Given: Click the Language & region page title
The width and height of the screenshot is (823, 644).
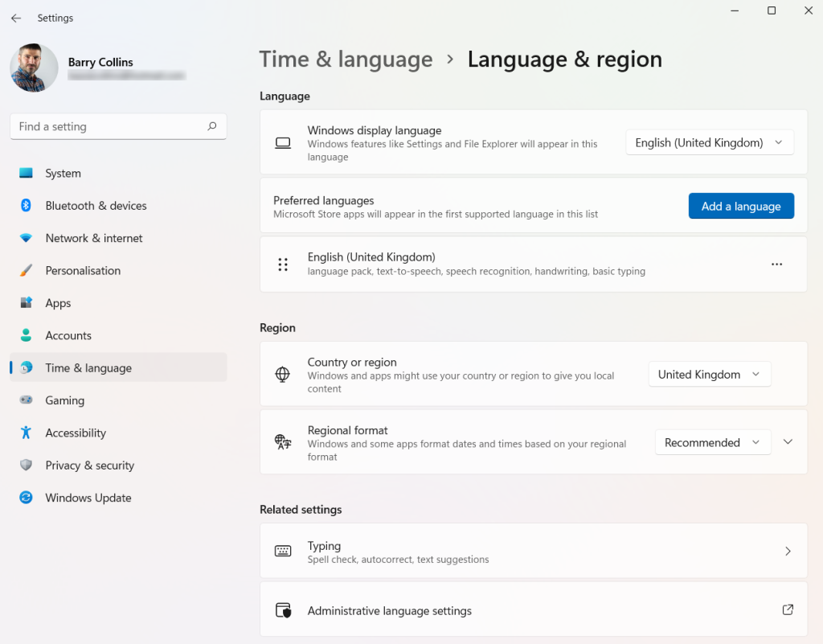Looking at the screenshot, I should [x=565, y=59].
